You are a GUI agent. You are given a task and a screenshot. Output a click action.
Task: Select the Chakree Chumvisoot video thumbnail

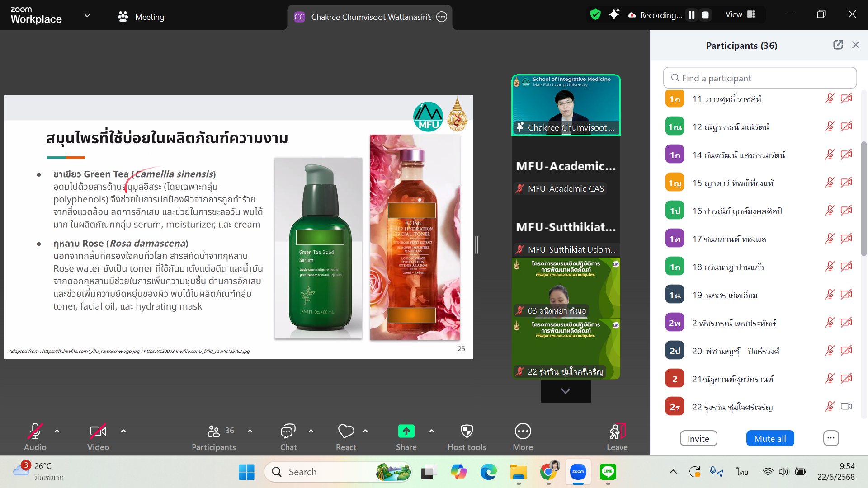coord(566,105)
